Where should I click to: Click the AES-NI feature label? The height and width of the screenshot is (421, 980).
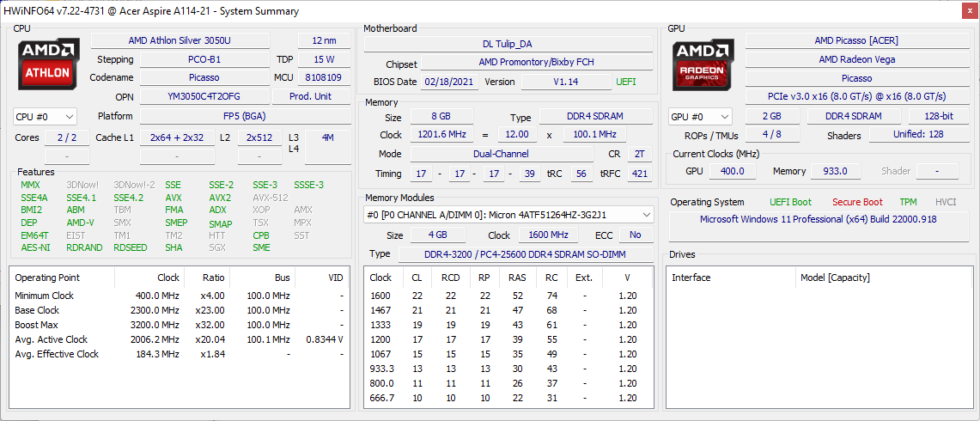[33, 247]
